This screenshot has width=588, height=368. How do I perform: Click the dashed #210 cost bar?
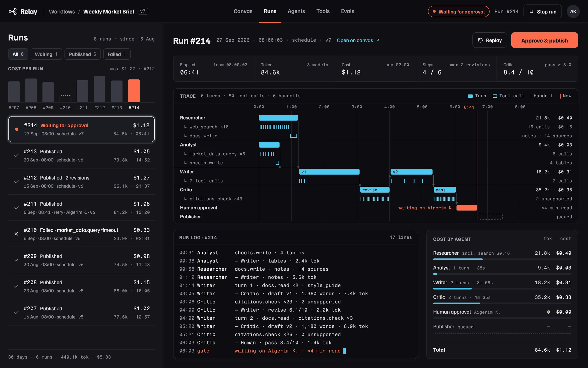[x=65, y=99]
